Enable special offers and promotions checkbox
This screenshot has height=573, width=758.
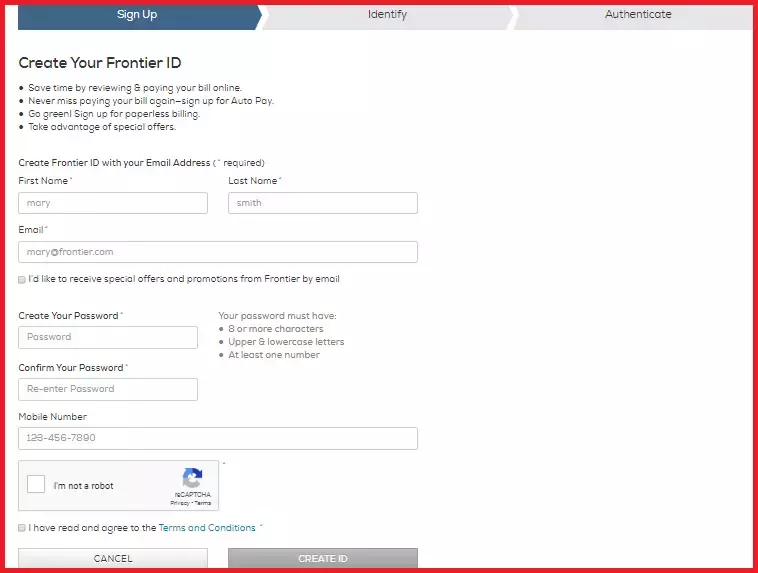tap(22, 279)
